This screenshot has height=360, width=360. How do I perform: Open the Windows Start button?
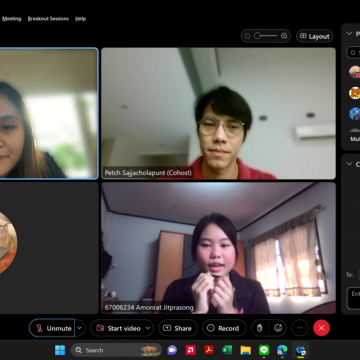(60, 350)
